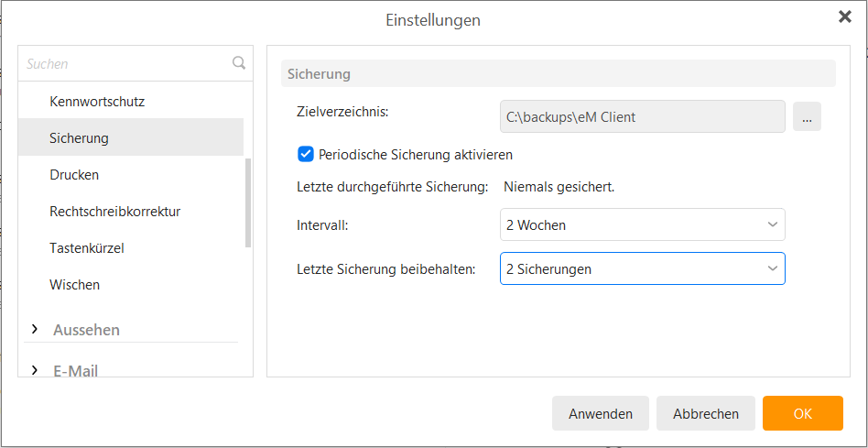Click the sidebar scrollbar thumb
Image resolution: width=868 pixels, height=448 pixels.
248,202
